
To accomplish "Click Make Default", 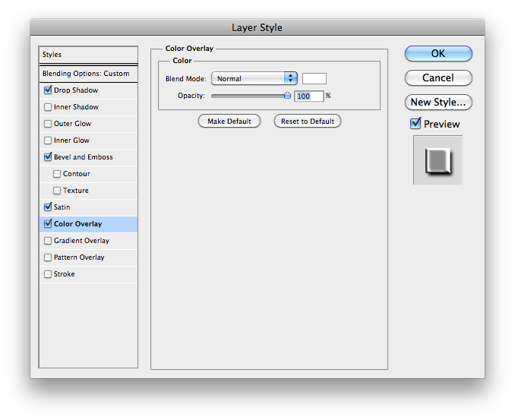I will [x=229, y=122].
